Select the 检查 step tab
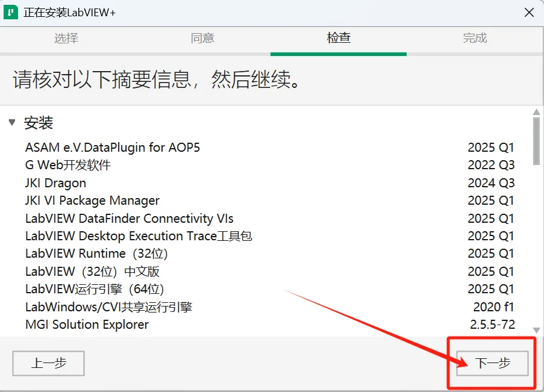 [339, 38]
